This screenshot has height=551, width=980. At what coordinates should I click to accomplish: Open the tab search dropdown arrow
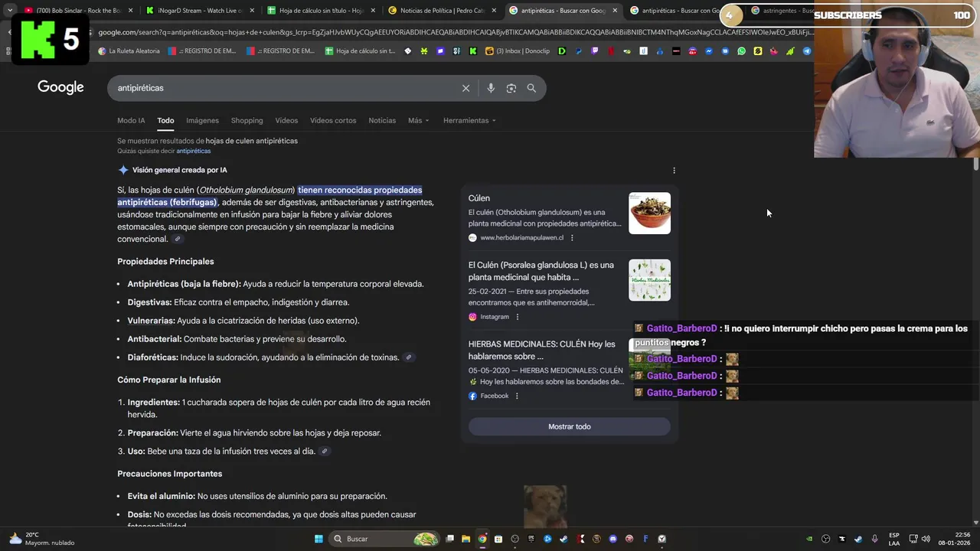point(10,11)
